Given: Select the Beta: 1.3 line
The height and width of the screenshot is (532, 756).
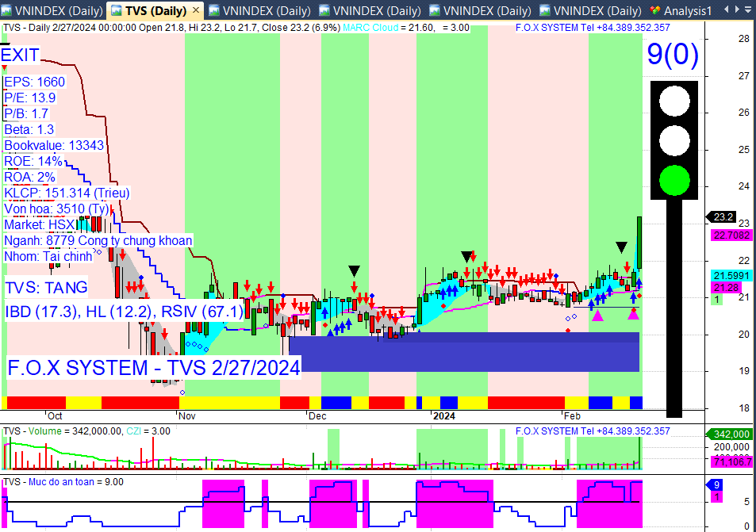Looking at the screenshot, I should 29,129.
